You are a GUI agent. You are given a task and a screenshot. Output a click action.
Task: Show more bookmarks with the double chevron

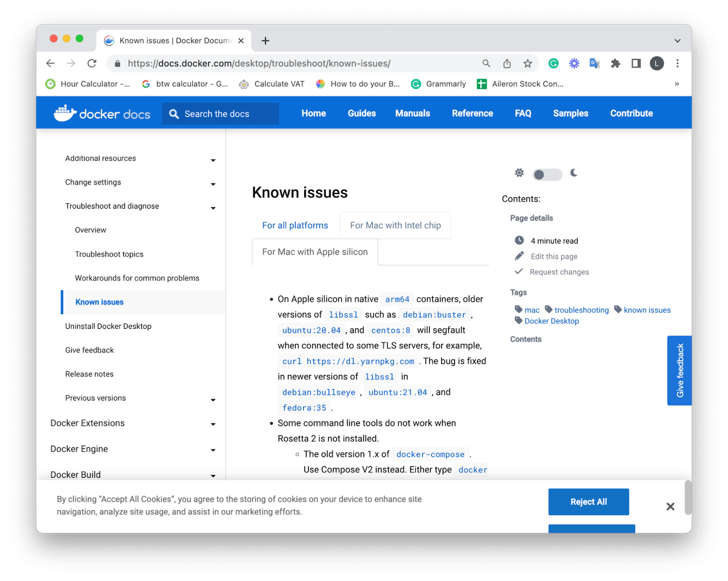(x=677, y=84)
